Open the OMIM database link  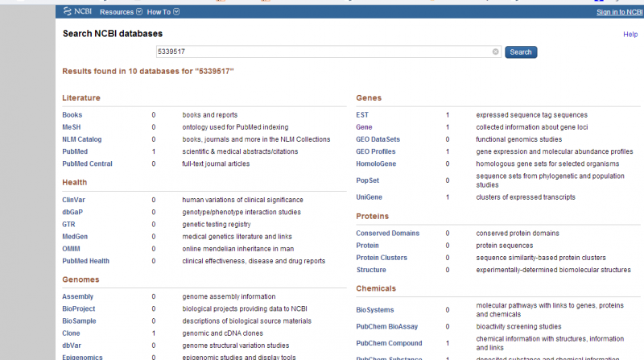tap(71, 249)
